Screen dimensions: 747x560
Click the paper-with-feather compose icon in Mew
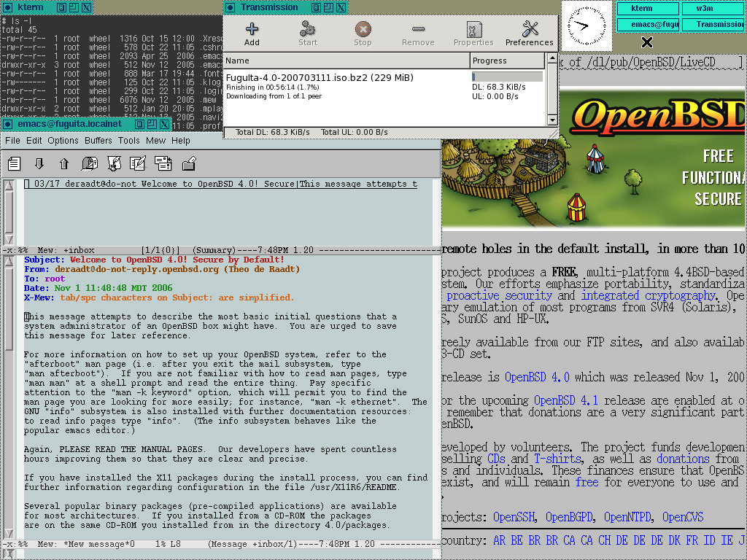[138, 163]
